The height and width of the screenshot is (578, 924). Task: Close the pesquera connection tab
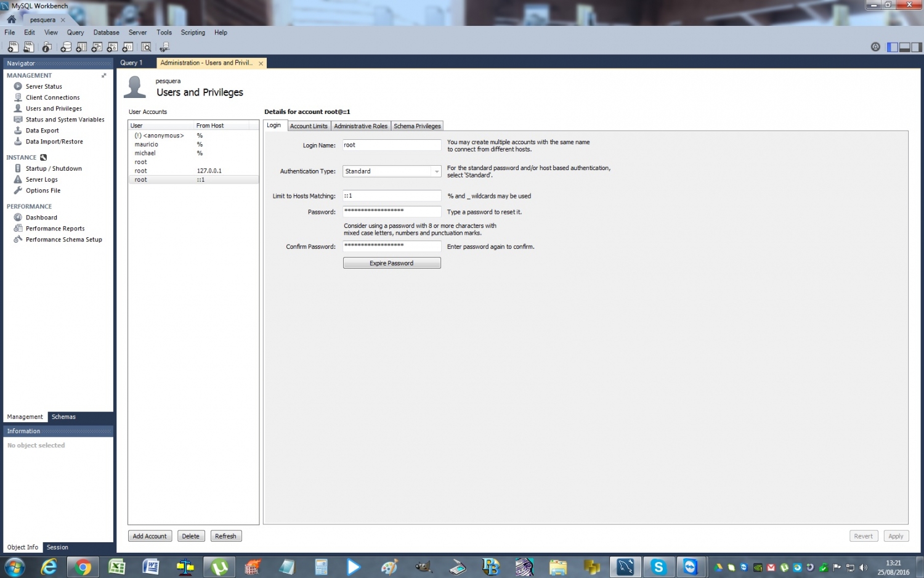click(x=63, y=20)
